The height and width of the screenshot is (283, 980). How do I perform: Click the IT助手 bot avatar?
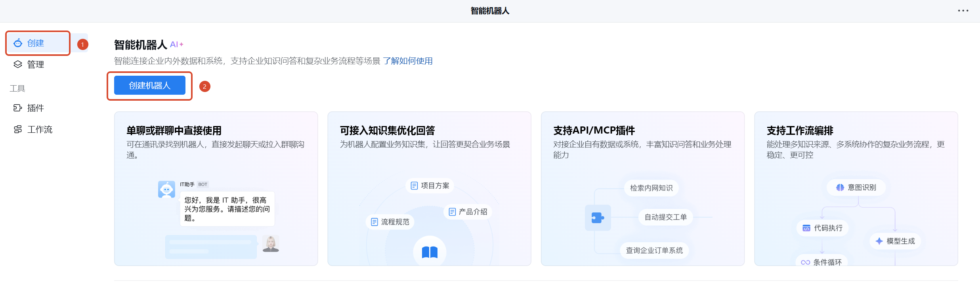point(166,189)
